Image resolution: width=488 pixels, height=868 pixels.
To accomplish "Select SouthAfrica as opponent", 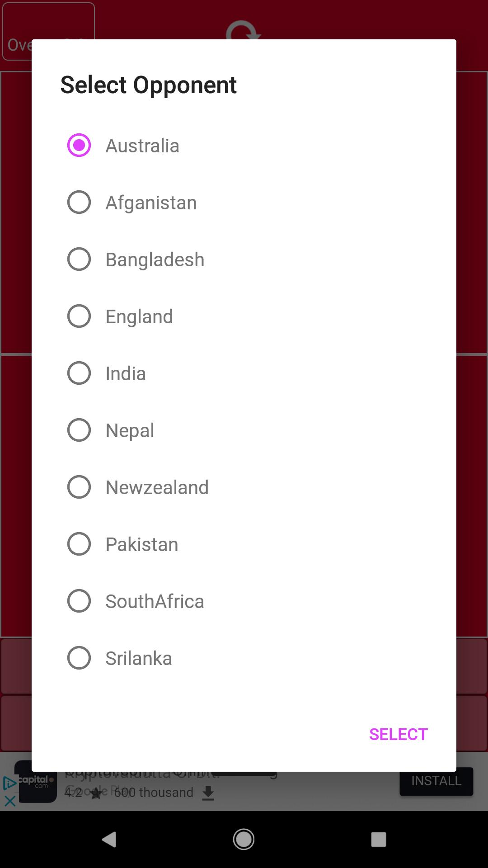I will point(79,601).
